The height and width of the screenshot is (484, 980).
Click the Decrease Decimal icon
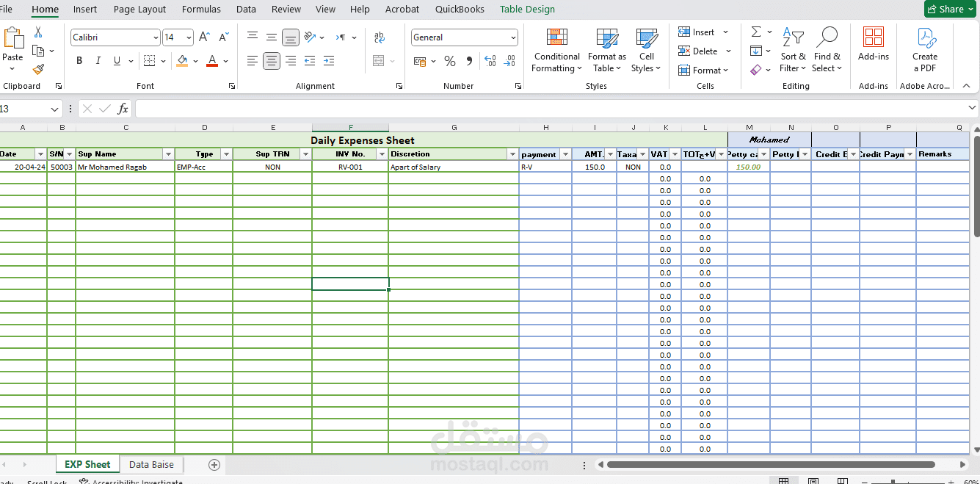click(509, 61)
